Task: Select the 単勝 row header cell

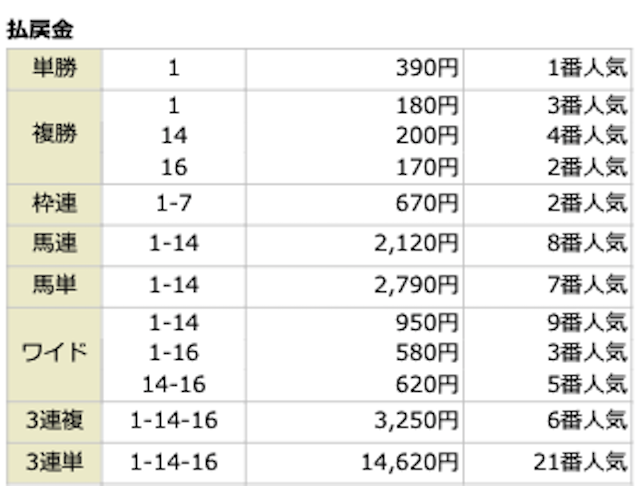Action: [53, 68]
